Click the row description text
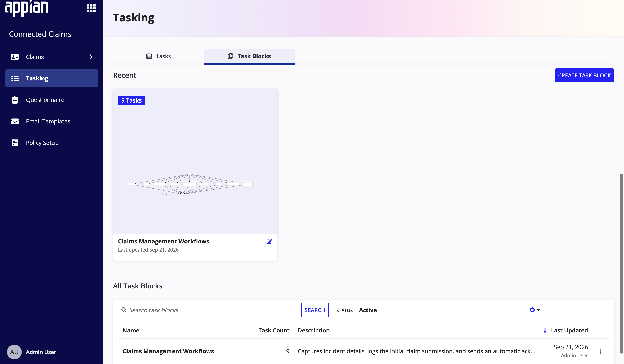This screenshot has height=364, width=624. coord(416,351)
